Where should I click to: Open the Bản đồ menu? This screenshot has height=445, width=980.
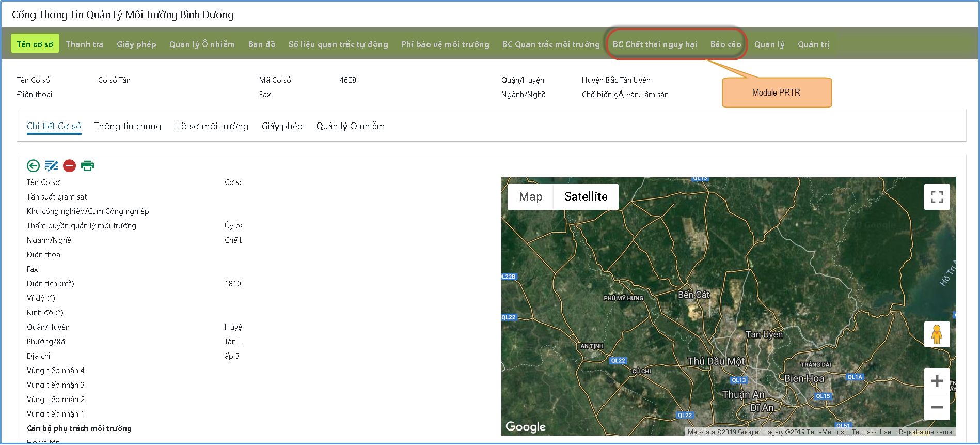[x=262, y=44]
